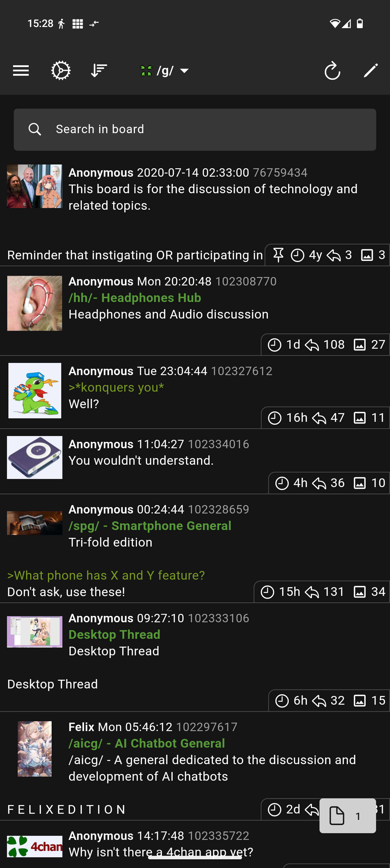Open the sticky board rules thumbnail

point(35,186)
